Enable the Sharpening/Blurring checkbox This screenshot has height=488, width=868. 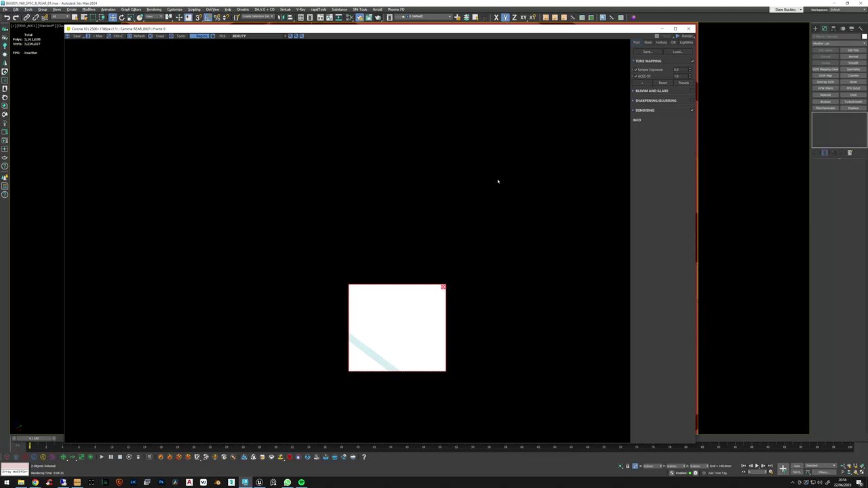[x=692, y=100]
